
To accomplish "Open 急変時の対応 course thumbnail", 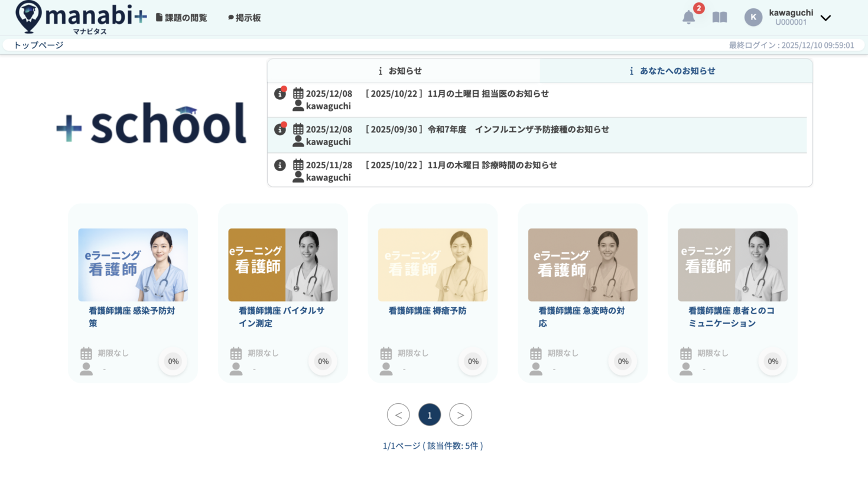I will [x=583, y=264].
